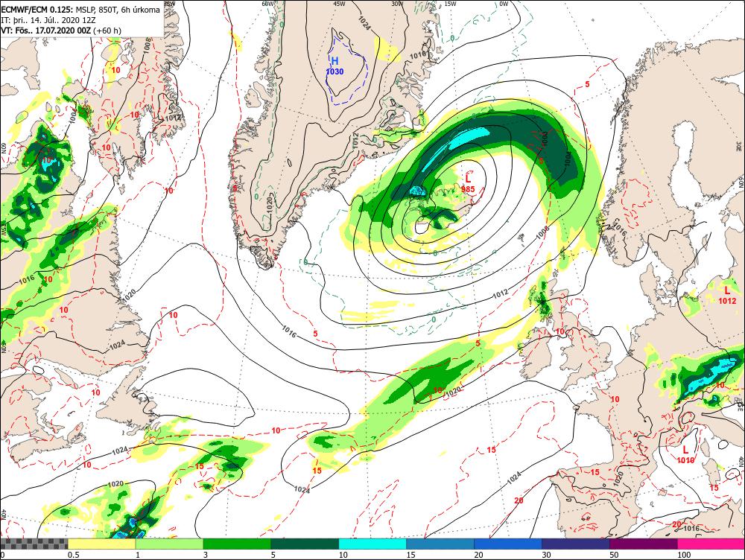Select the purple 50–100 legend swatch

point(644,544)
